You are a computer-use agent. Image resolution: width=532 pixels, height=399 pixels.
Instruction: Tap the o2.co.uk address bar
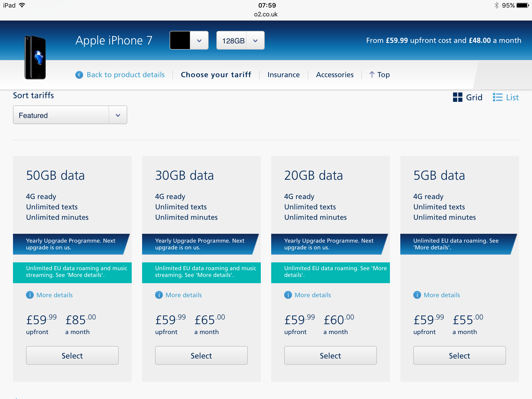(x=266, y=14)
